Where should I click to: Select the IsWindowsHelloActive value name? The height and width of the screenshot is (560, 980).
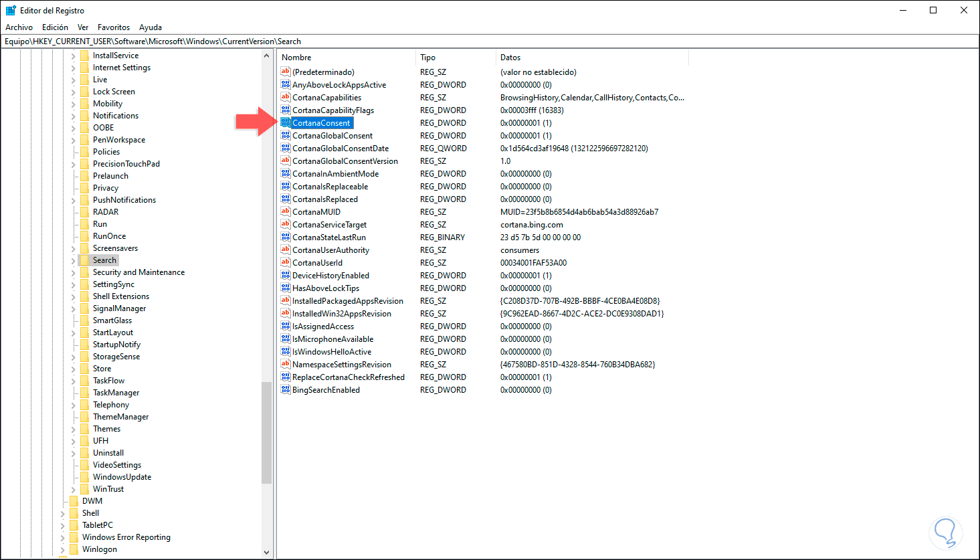coord(332,352)
